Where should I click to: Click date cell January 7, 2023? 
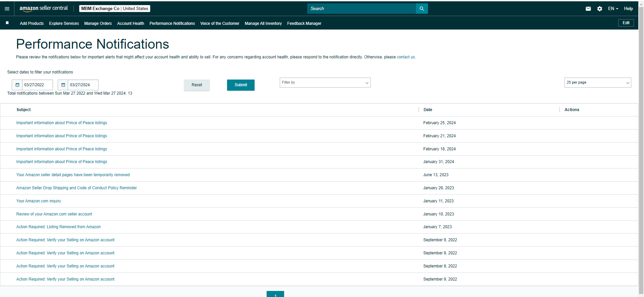(x=437, y=227)
